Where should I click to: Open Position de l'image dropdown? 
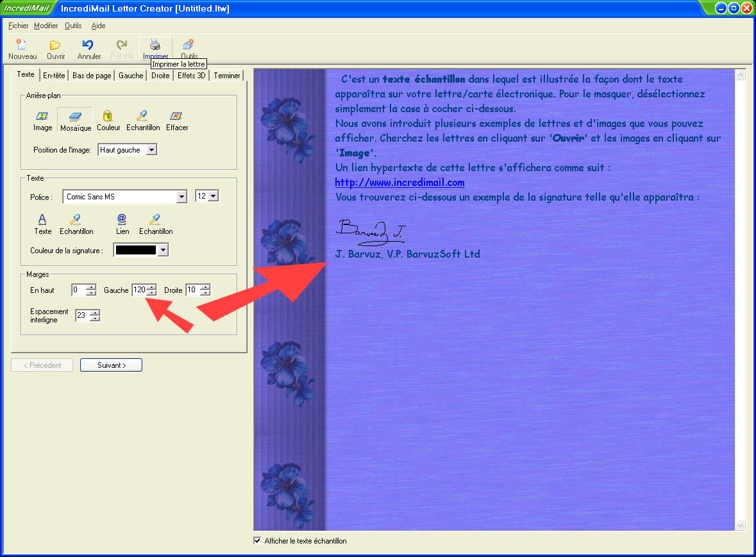(151, 150)
